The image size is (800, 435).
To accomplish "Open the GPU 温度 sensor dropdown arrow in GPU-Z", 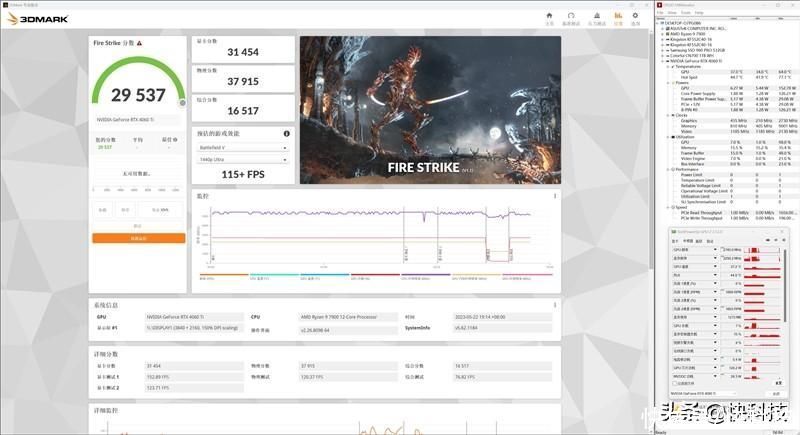I will tap(715, 267).
